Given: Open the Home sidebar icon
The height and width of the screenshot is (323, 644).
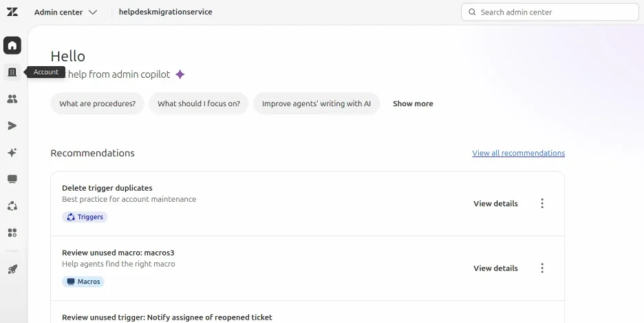Looking at the screenshot, I should (12, 45).
